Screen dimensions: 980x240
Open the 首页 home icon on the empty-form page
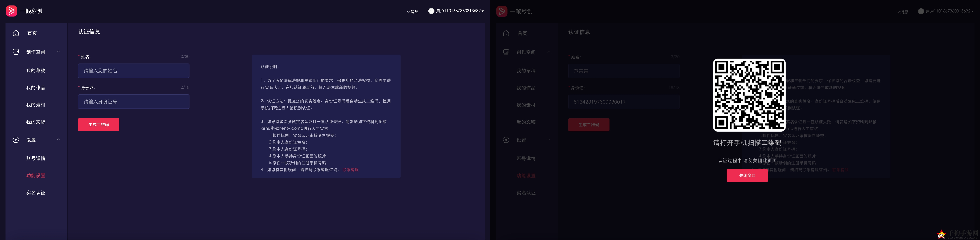pyautogui.click(x=16, y=33)
